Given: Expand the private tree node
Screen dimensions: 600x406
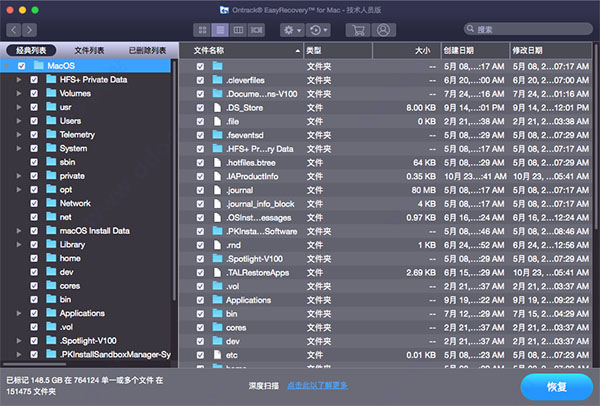Looking at the screenshot, I should click(x=18, y=176).
